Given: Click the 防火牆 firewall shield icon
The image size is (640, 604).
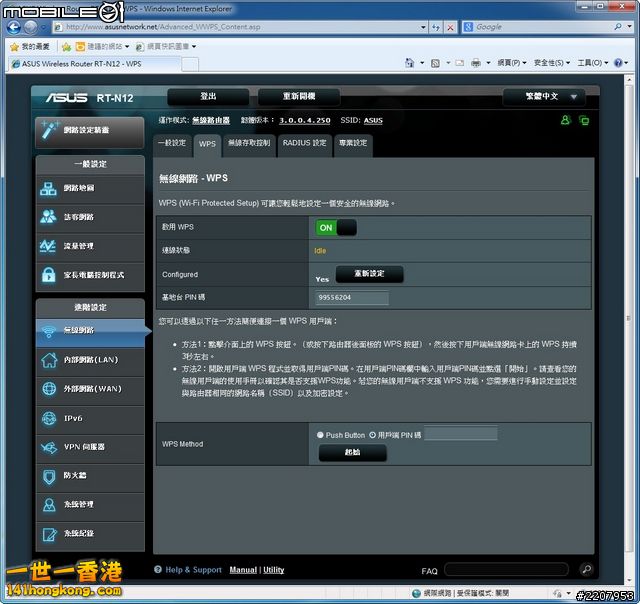Looking at the screenshot, I should (48, 476).
